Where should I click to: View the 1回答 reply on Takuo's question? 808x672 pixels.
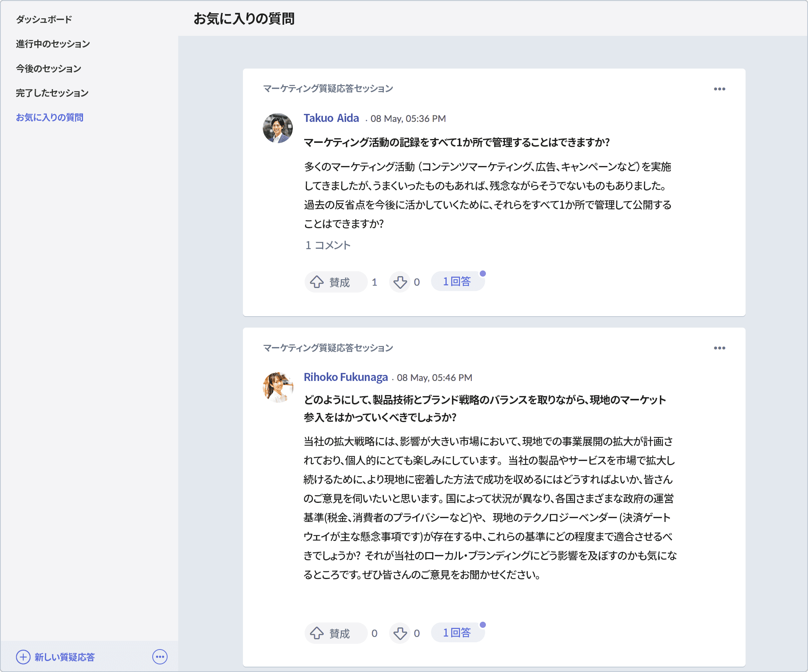[x=458, y=281]
